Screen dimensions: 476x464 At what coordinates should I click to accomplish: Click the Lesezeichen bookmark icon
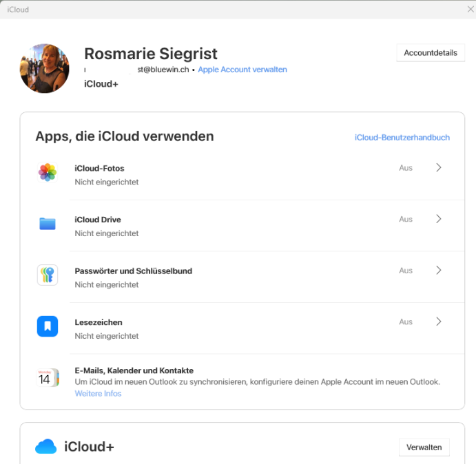pos(48,326)
